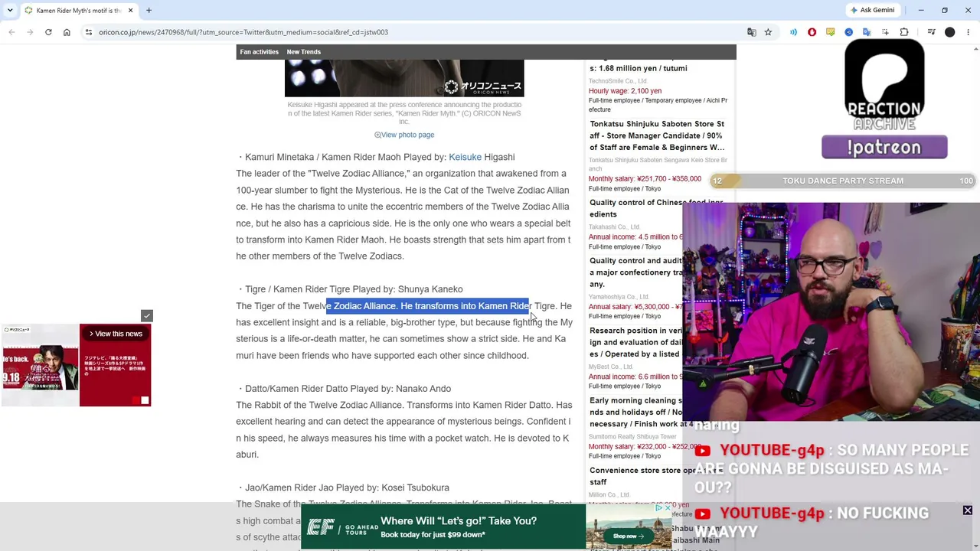Image resolution: width=980 pixels, height=551 pixels.
Task: Close the Kamen Rider Myth tab
Action: pyautogui.click(x=130, y=10)
